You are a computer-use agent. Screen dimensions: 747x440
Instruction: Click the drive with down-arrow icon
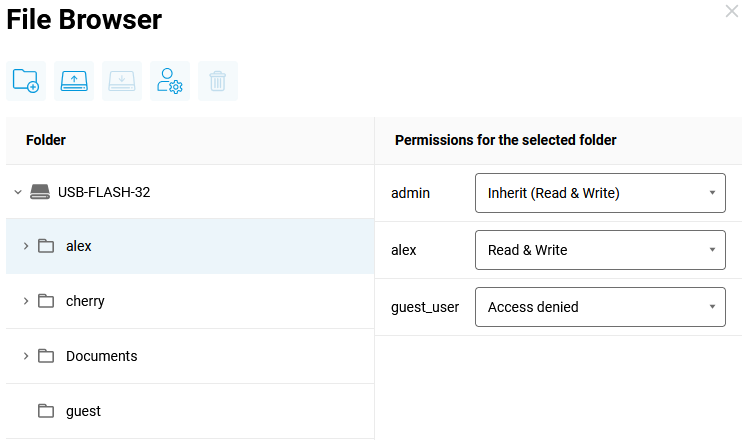tap(122, 81)
